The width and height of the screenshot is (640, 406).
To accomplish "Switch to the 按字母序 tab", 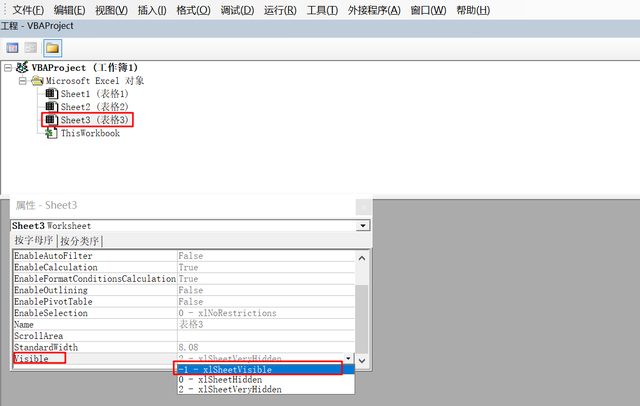I will [x=34, y=240].
